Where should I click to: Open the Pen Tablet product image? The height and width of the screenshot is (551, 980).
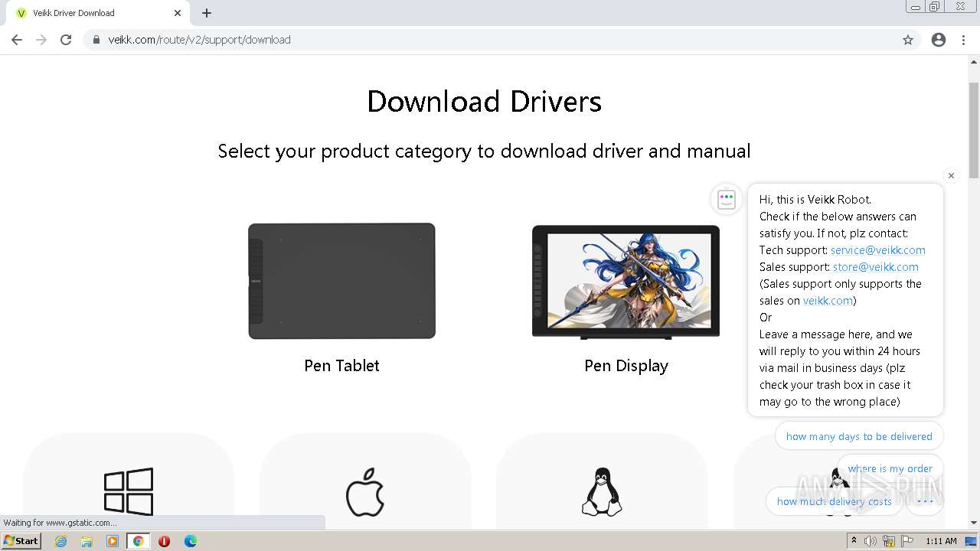(341, 281)
